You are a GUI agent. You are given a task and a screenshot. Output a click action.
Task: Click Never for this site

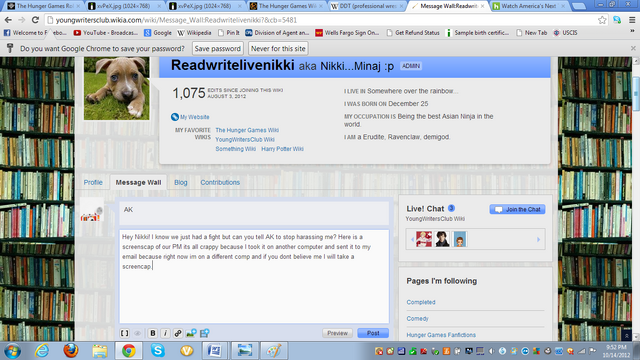point(278,49)
